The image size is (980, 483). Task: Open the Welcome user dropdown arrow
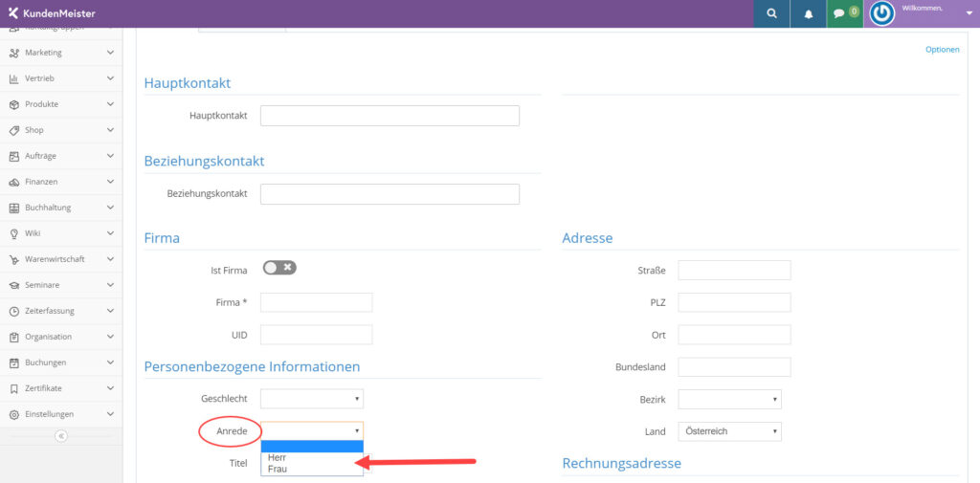tap(969, 13)
